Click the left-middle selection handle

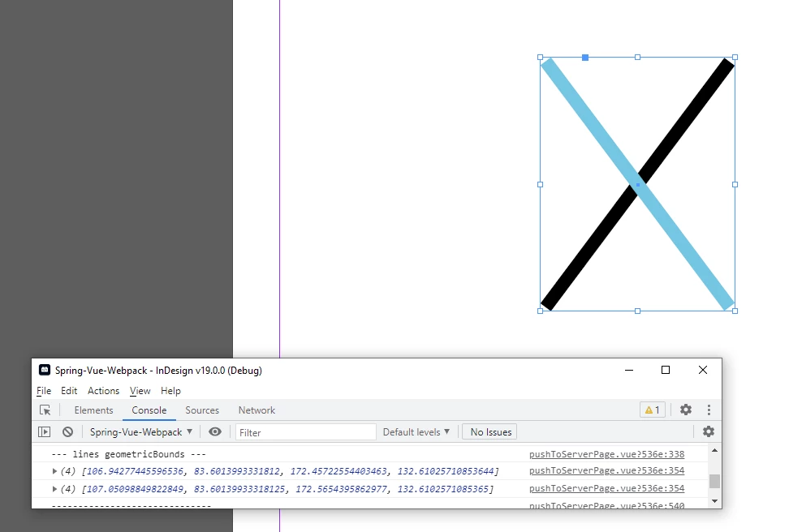tap(541, 185)
